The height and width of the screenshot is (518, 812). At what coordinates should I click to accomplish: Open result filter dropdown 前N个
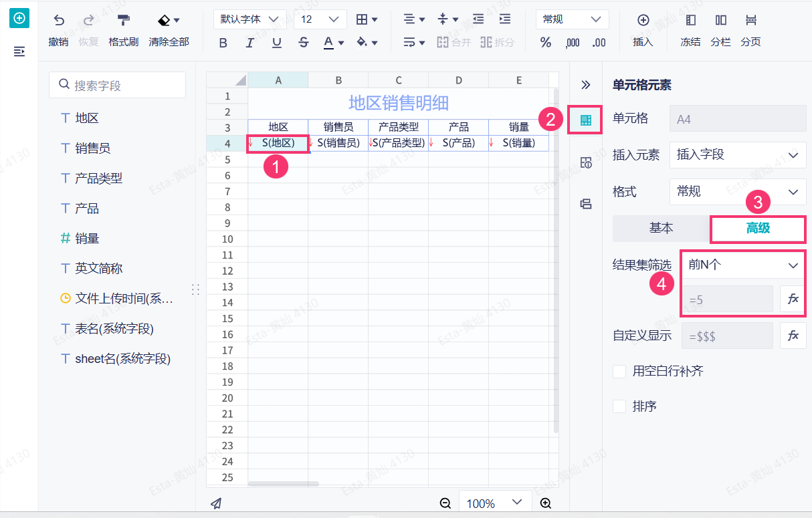click(744, 265)
